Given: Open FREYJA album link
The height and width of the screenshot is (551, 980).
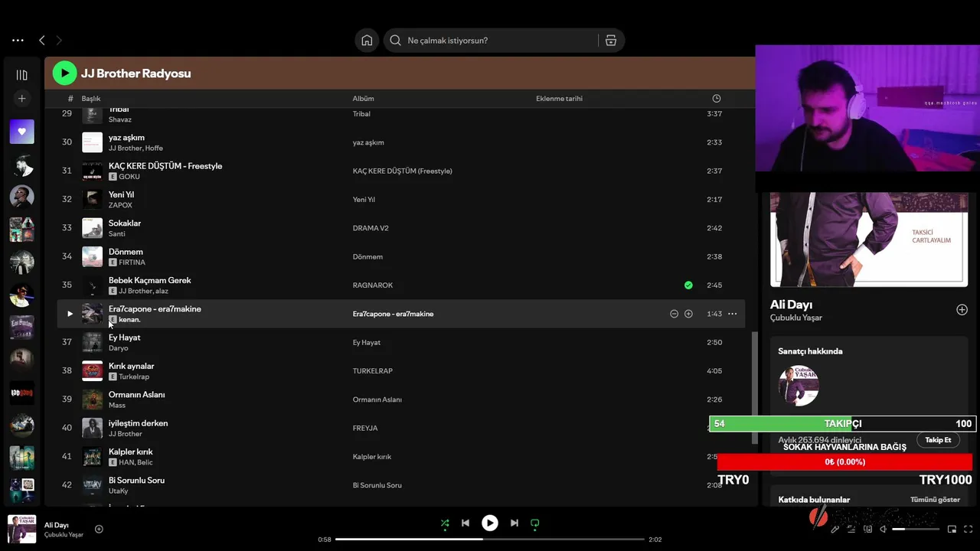Looking at the screenshot, I should tap(365, 429).
